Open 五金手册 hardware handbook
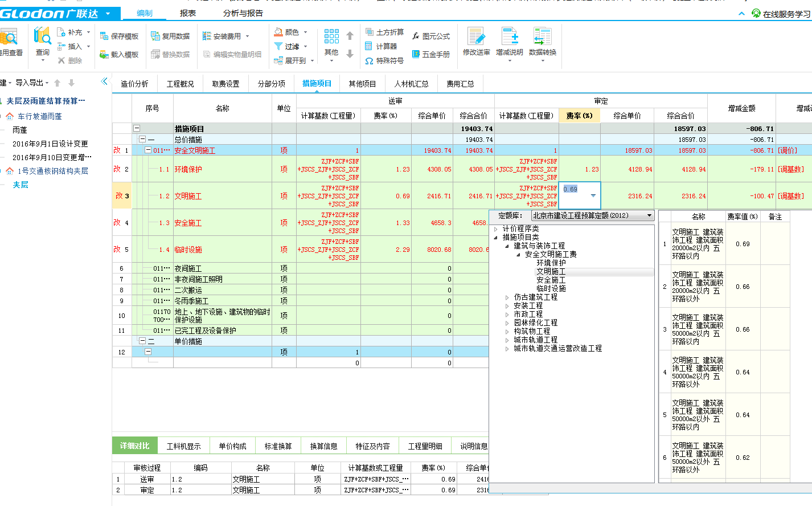Image resolution: width=812 pixels, height=506 pixels. pos(430,55)
